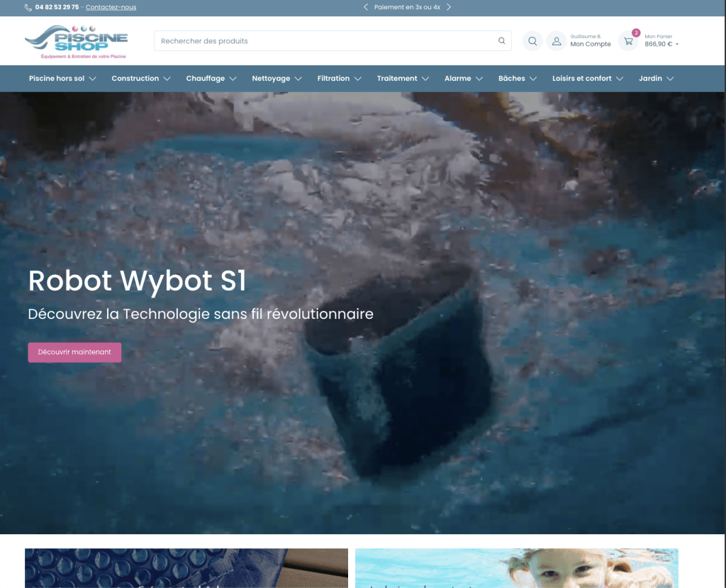The width and height of the screenshot is (726, 588).
Task: Expand the Filtration menu chevron
Action: tap(358, 79)
